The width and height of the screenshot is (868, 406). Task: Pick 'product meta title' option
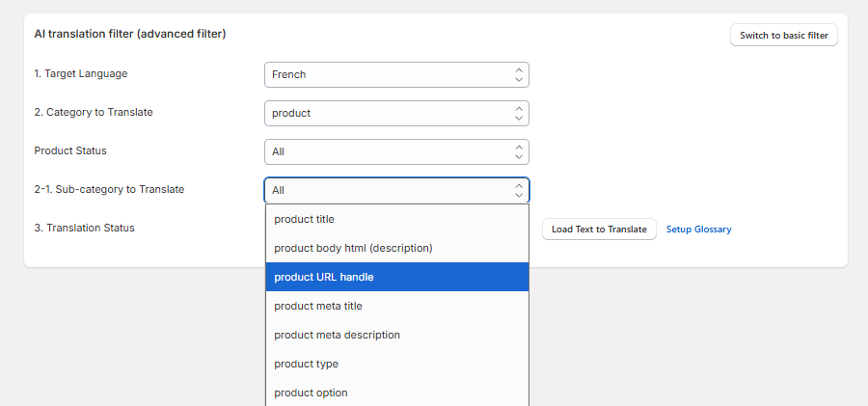397,306
